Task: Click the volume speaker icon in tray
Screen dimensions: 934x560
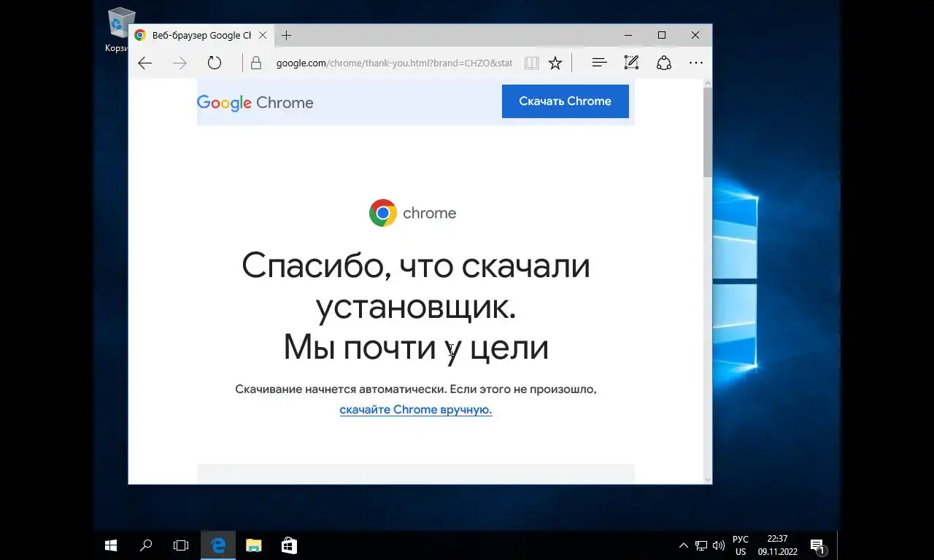Action: click(x=719, y=545)
